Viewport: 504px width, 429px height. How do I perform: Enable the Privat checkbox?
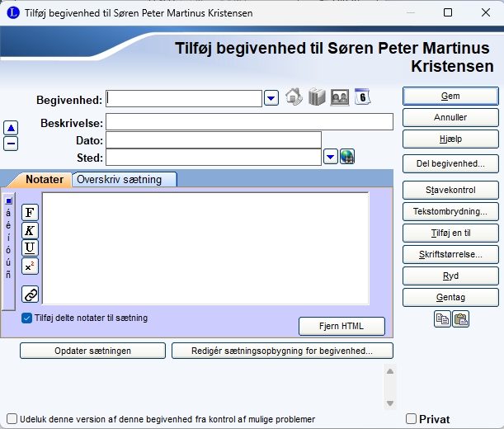pos(412,419)
